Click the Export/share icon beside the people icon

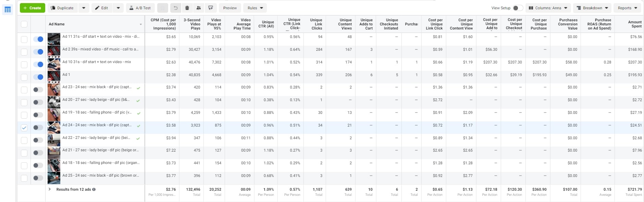211,8
